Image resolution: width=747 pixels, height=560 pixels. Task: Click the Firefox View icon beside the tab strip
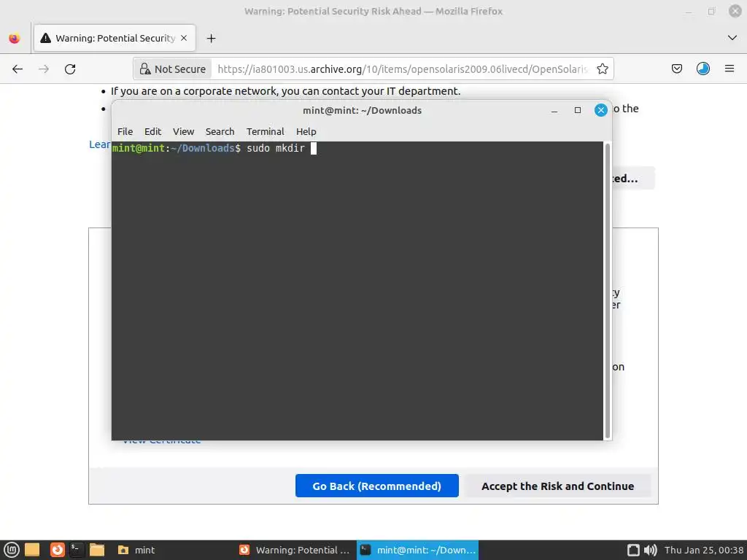pos(15,38)
